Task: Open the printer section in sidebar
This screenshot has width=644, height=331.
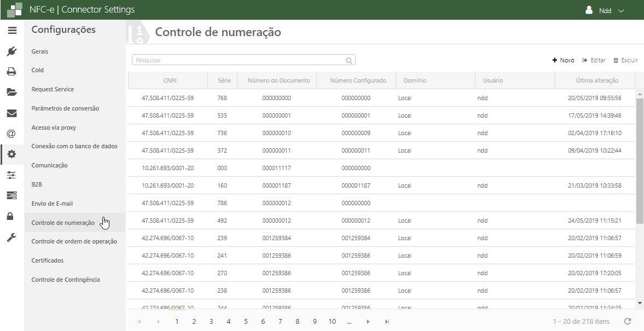Action: coord(11,71)
